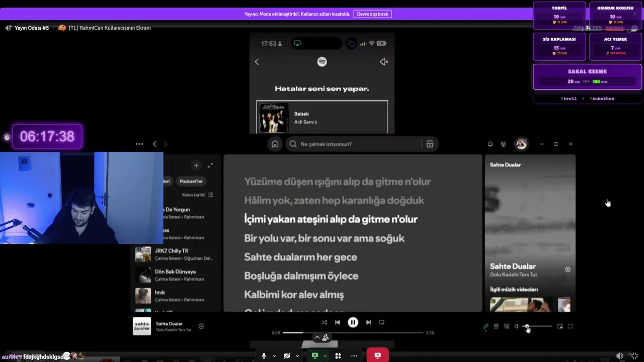644x362 pixels.
Task: Open camera options chevron
Action: 297,356
